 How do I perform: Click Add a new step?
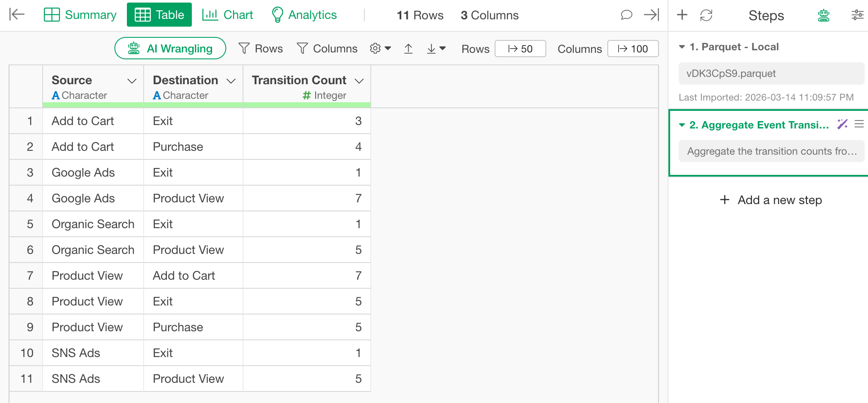(x=771, y=200)
